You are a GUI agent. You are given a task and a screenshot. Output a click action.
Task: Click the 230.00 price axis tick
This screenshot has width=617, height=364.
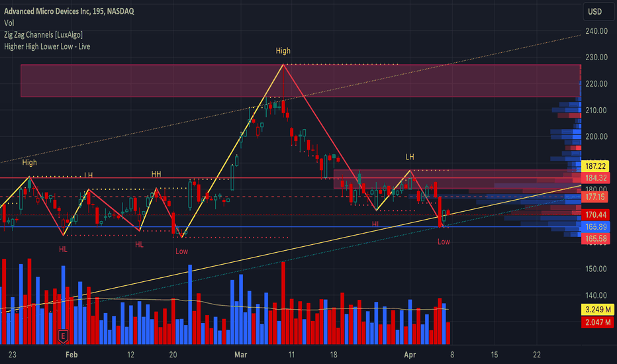coord(596,58)
